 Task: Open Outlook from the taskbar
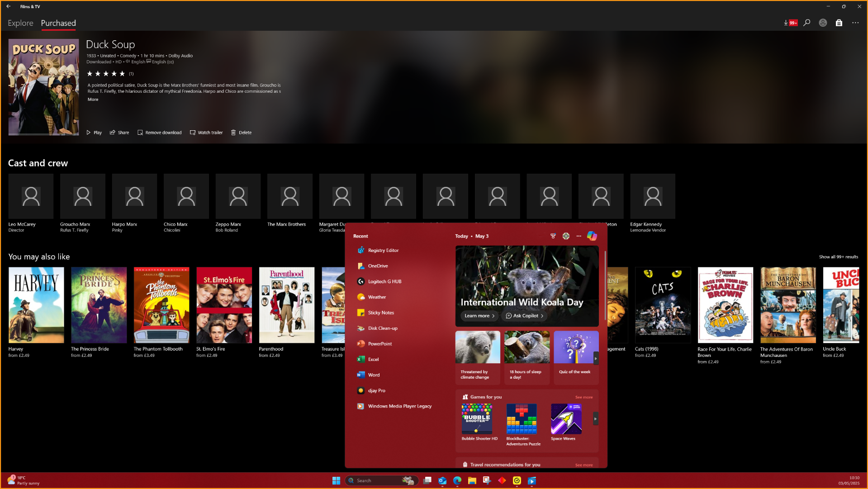(x=442, y=480)
